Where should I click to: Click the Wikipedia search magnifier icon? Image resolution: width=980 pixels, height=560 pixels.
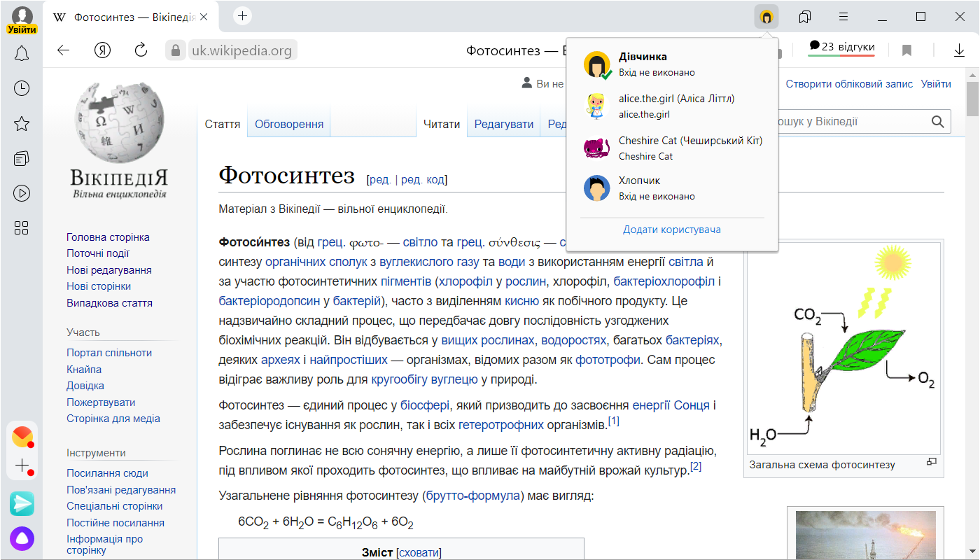[x=938, y=122]
